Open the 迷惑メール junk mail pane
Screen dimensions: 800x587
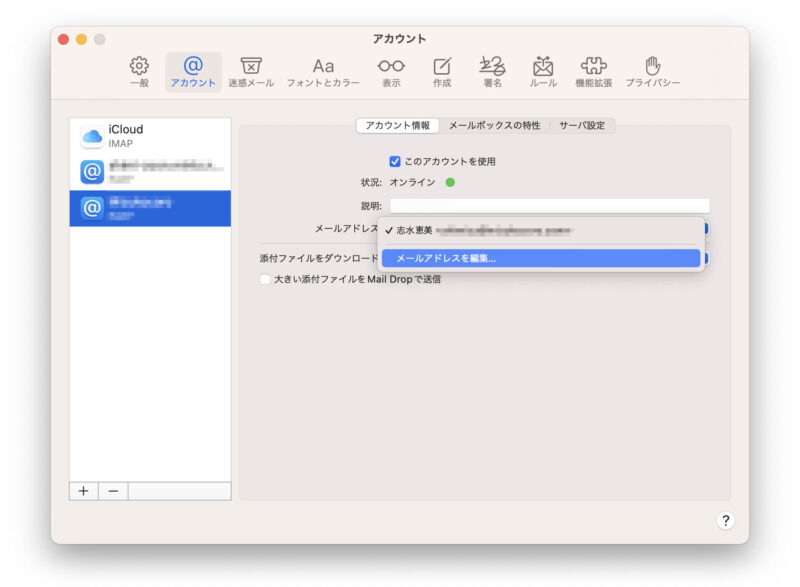[x=251, y=72]
